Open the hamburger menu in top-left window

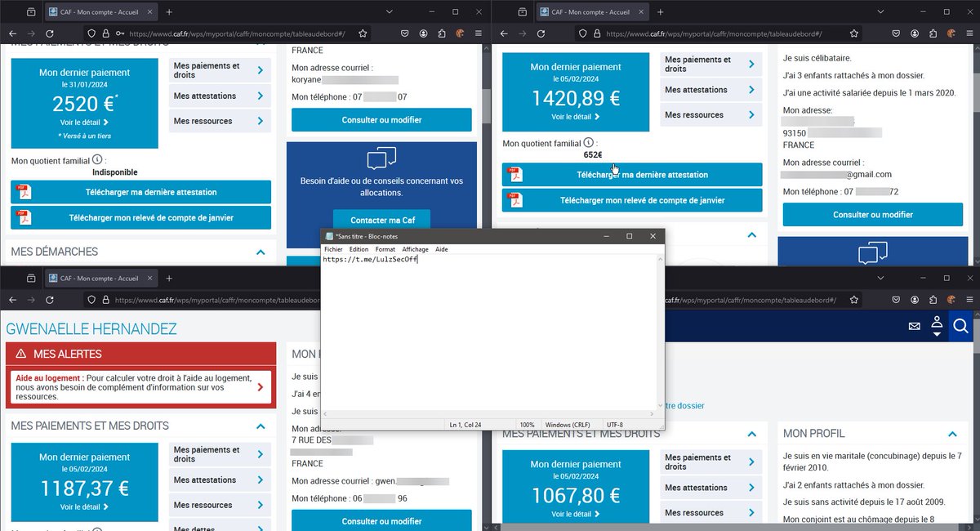(479, 33)
